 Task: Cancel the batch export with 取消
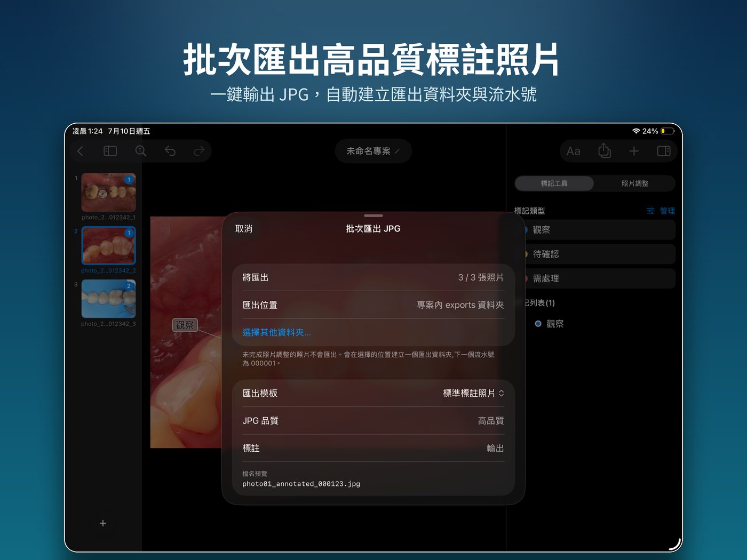pyautogui.click(x=244, y=229)
